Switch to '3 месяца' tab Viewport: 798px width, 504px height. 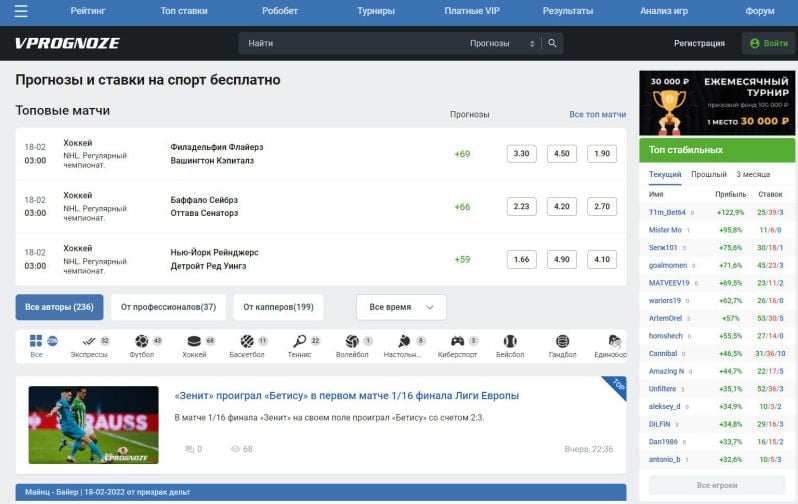(x=753, y=174)
